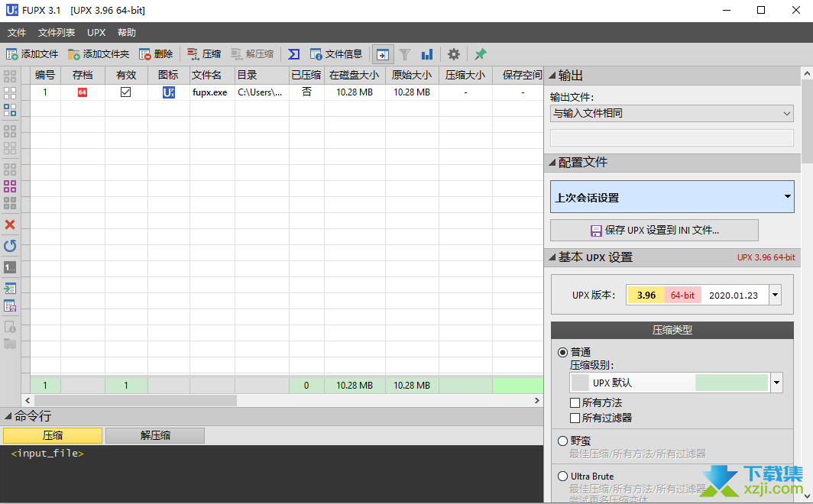Open File Info (文件信息) from toolbar

tap(336, 54)
